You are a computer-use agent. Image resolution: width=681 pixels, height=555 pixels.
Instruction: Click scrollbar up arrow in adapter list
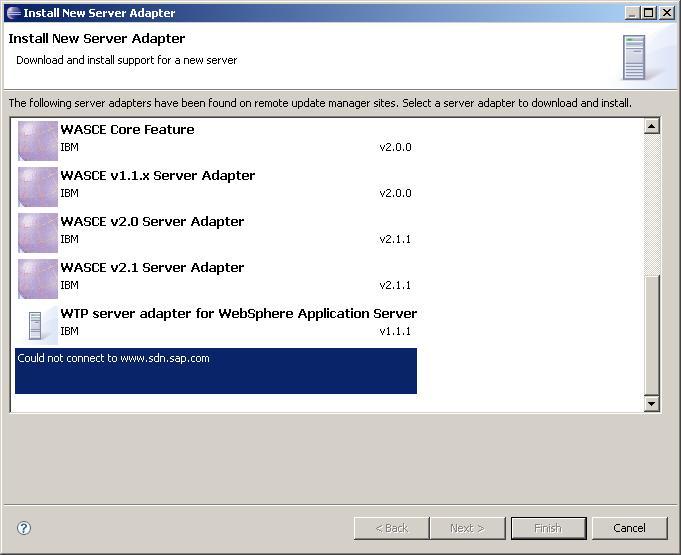(651, 126)
